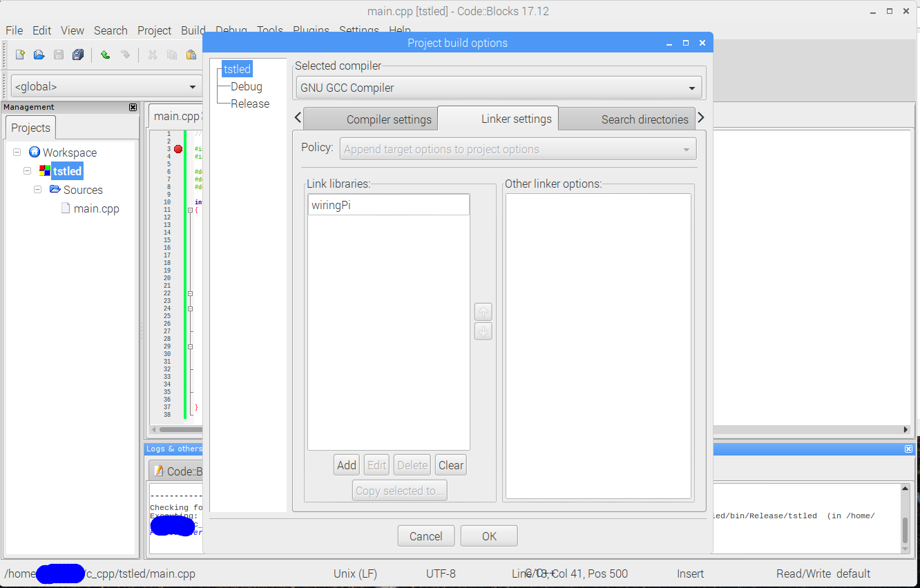Click the Copy selected to... button
920x588 pixels.
point(400,491)
